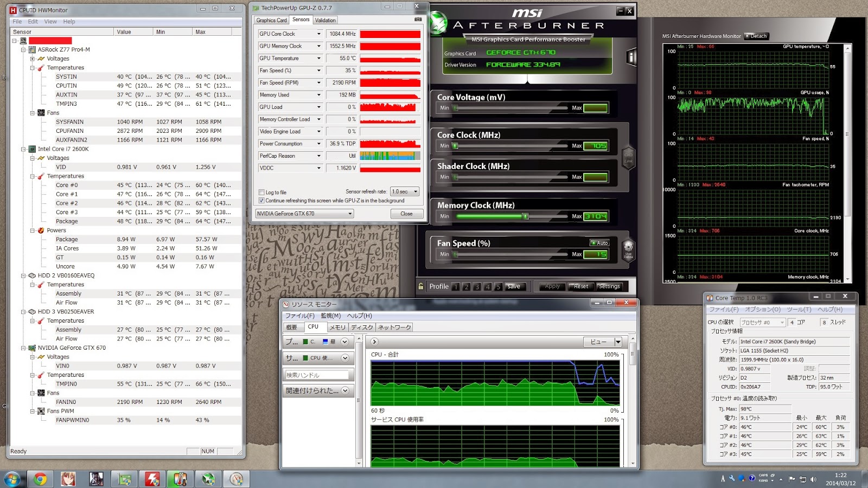Show hidden system tray icons
The width and height of the screenshot is (868, 488).
tap(781, 479)
